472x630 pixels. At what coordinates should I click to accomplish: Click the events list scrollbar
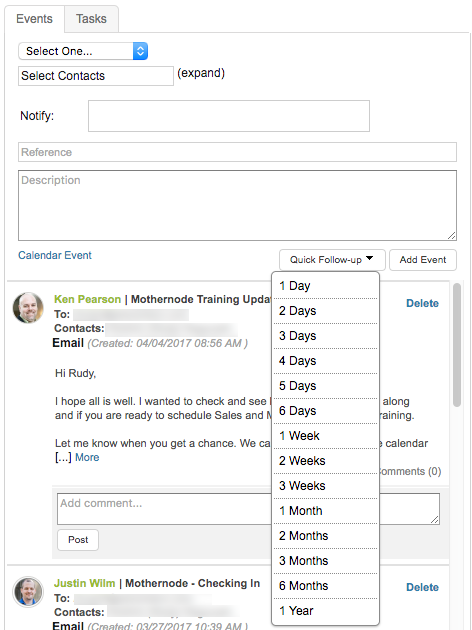[x=457, y=345]
